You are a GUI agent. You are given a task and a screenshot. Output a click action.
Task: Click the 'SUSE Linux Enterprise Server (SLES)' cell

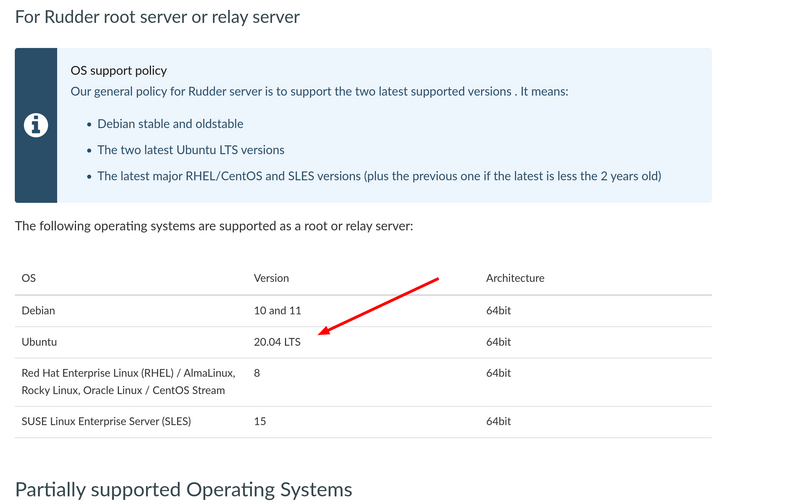[106, 421]
